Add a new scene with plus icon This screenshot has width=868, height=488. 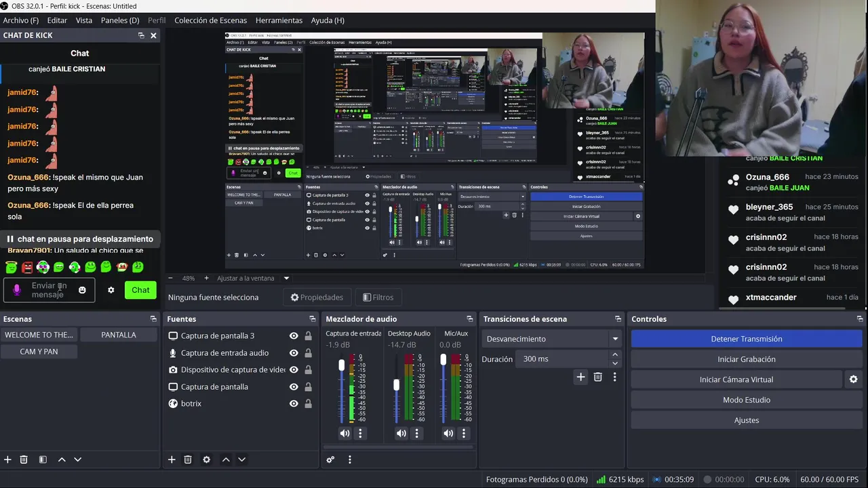coord(7,460)
